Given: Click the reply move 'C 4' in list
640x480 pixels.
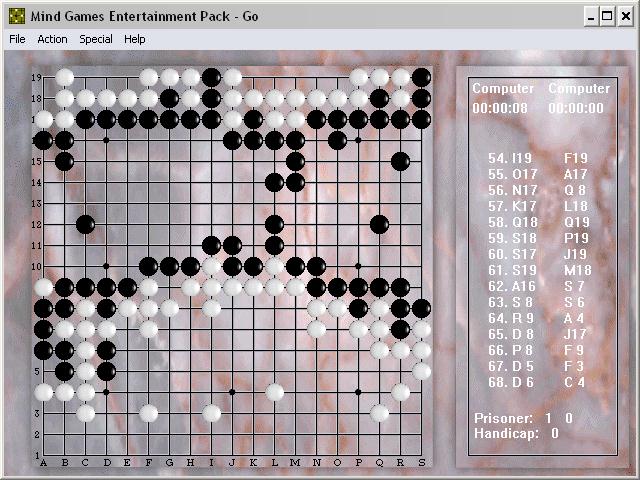Looking at the screenshot, I should coord(575,382).
